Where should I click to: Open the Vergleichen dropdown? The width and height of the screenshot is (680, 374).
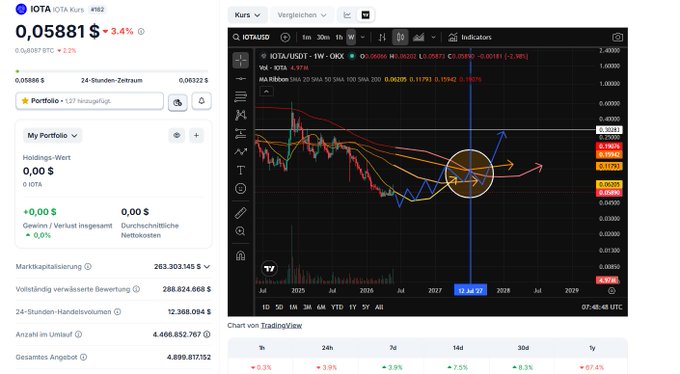tap(302, 15)
